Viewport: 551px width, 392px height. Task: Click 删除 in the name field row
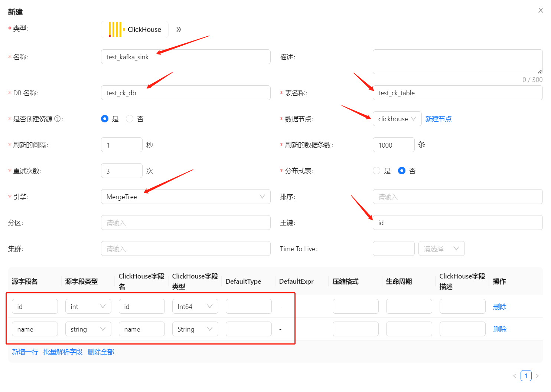point(499,329)
